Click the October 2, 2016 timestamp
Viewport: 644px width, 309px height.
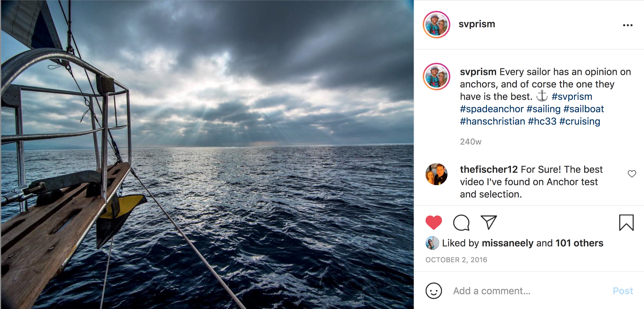(x=456, y=260)
